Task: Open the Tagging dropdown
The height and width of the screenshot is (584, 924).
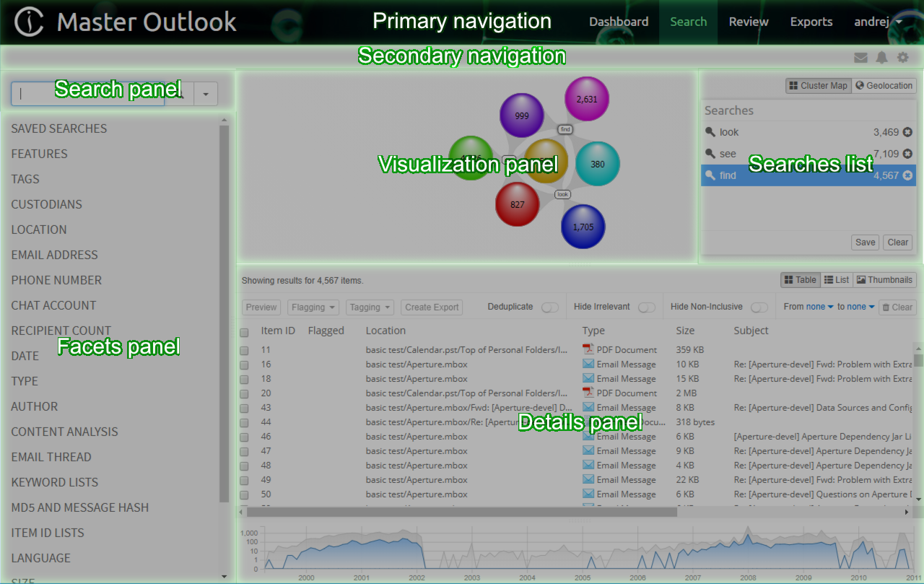Action: coord(370,308)
